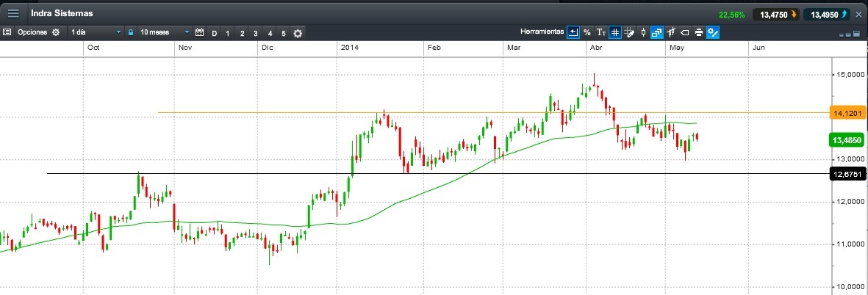Select preset 'D' in the toolbar

pyautogui.click(x=214, y=33)
